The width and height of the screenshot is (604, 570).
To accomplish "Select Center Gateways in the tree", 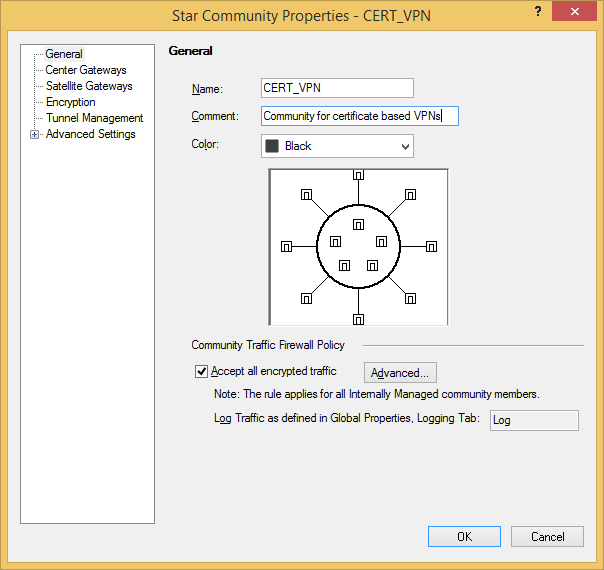I will click(86, 70).
